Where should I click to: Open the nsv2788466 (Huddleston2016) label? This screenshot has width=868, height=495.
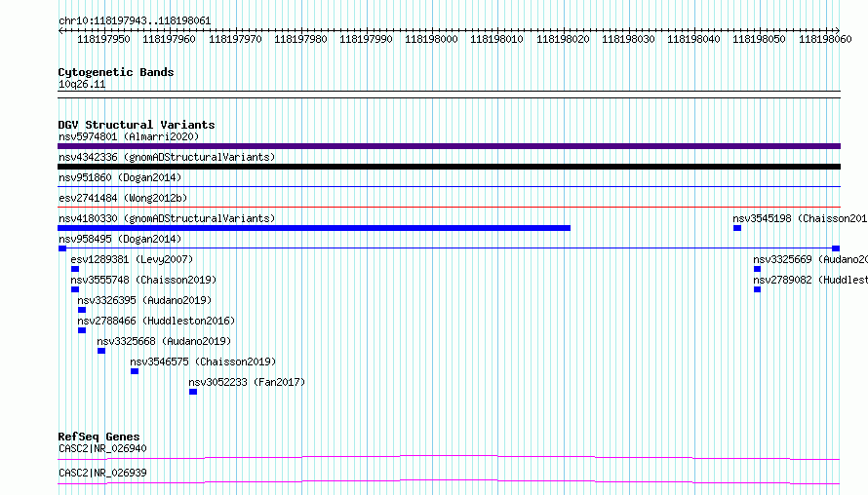pyautogui.click(x=156, y=321)
